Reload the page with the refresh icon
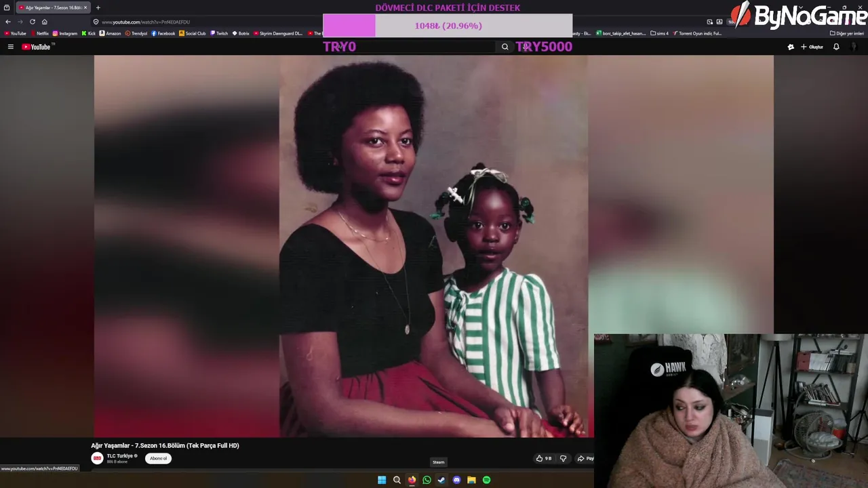 [x=32, y=22]
